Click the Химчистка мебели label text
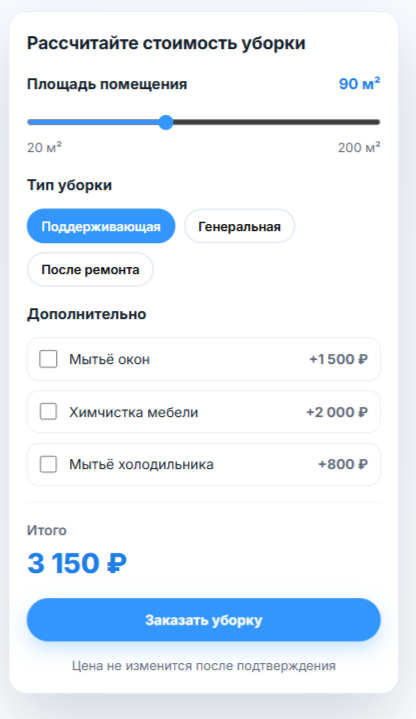Image resolution: width=416 pixels, height=719 pixels. pyautogui.click(x=133, y=412)
